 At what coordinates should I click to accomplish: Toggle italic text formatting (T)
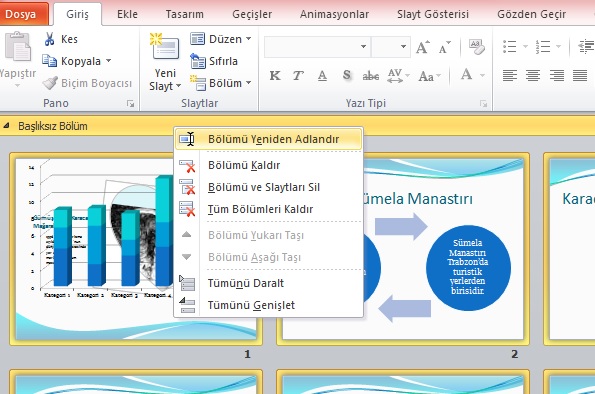[298, 76]
